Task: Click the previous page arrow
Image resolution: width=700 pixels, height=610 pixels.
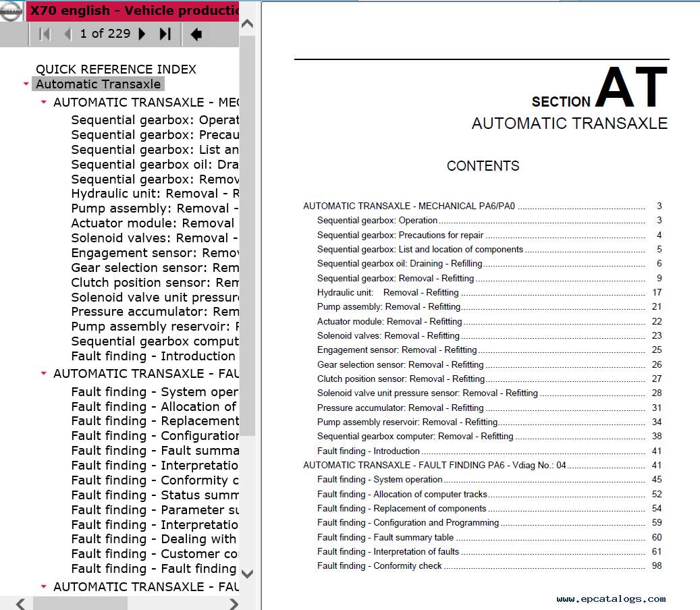Action: click(67, 34)
